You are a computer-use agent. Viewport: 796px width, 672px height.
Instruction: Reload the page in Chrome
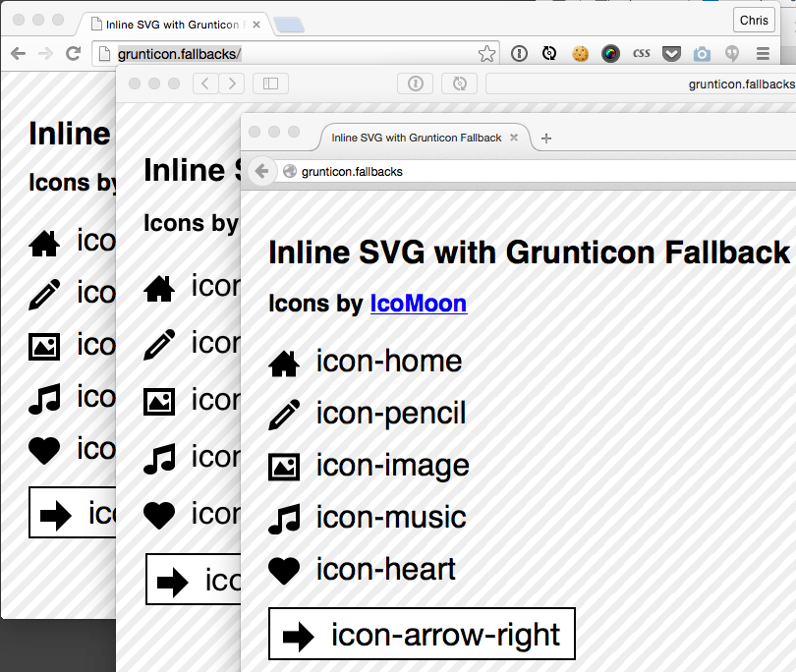coord(74,53)
